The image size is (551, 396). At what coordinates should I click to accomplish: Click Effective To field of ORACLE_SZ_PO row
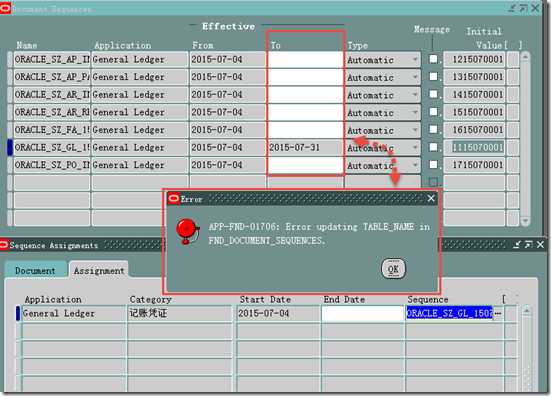pos(305,165)
